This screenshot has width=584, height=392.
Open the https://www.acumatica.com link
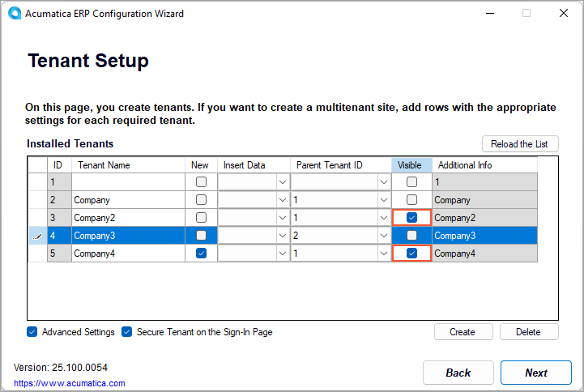[70, 383]
